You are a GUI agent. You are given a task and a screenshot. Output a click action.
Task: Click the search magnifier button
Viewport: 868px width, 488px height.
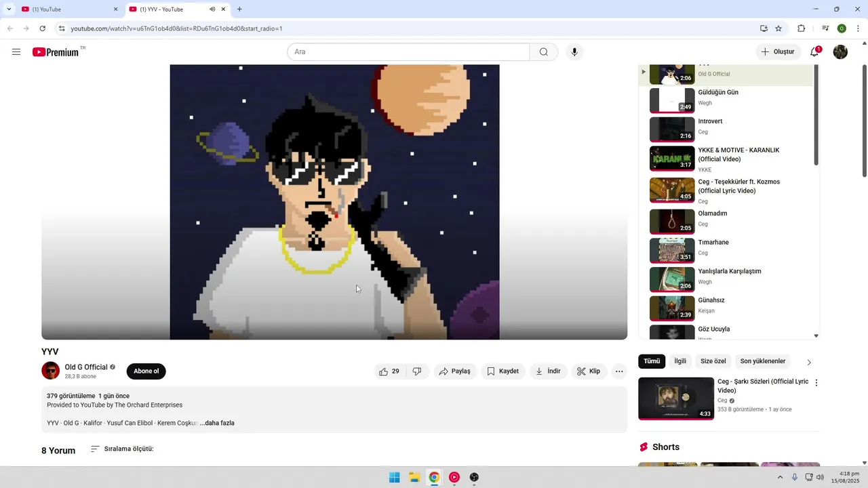[544, 52]
